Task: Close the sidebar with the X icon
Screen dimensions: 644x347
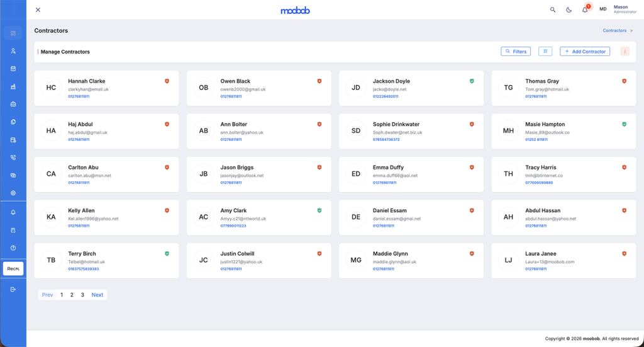Action: tap(38, 10)
